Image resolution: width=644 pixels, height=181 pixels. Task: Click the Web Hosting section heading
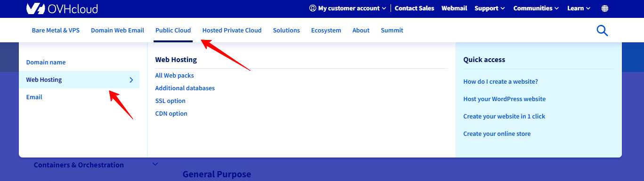(176, 60)
